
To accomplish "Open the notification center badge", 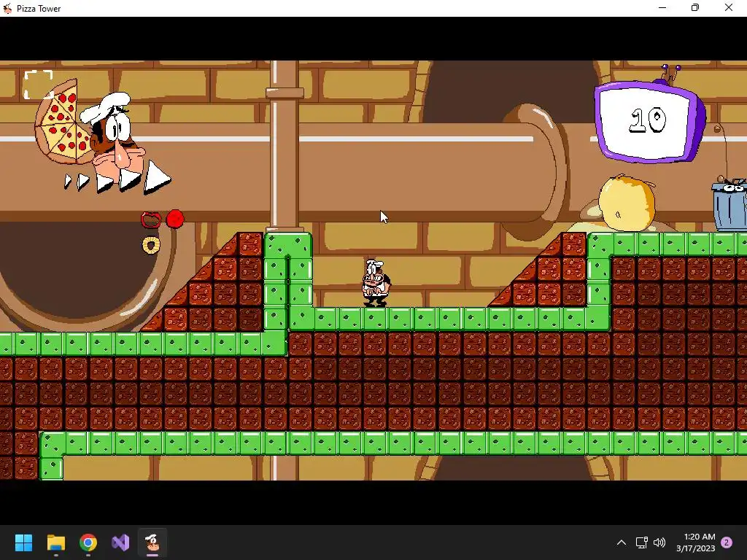I will coord(727,542).
